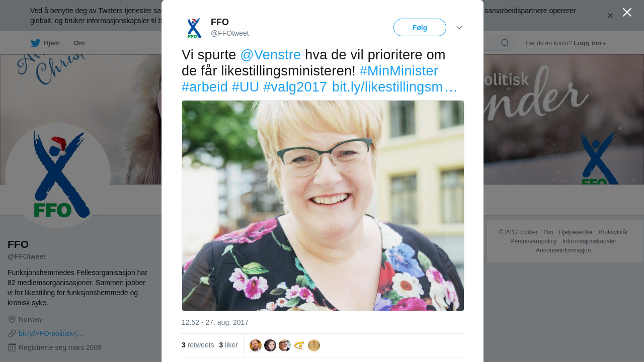The image size is (644, 362).
Task: Open the #MinMinister hashtag
Action: pyautogui.click(x=398, y=71)
